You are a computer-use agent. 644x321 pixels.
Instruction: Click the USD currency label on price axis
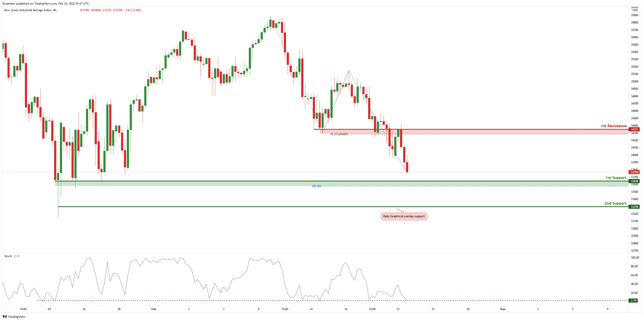point(635,10)
